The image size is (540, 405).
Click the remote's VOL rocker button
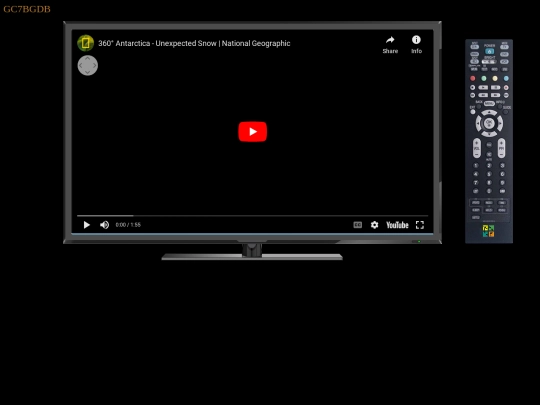[477, 148]
